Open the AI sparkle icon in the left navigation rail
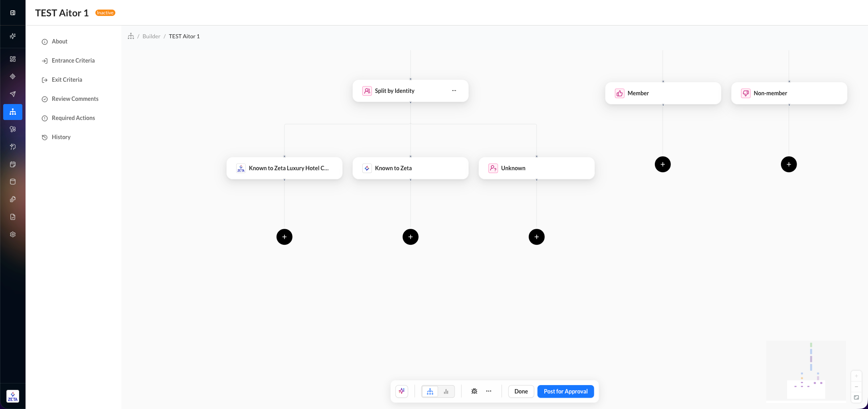 [13, 36]
